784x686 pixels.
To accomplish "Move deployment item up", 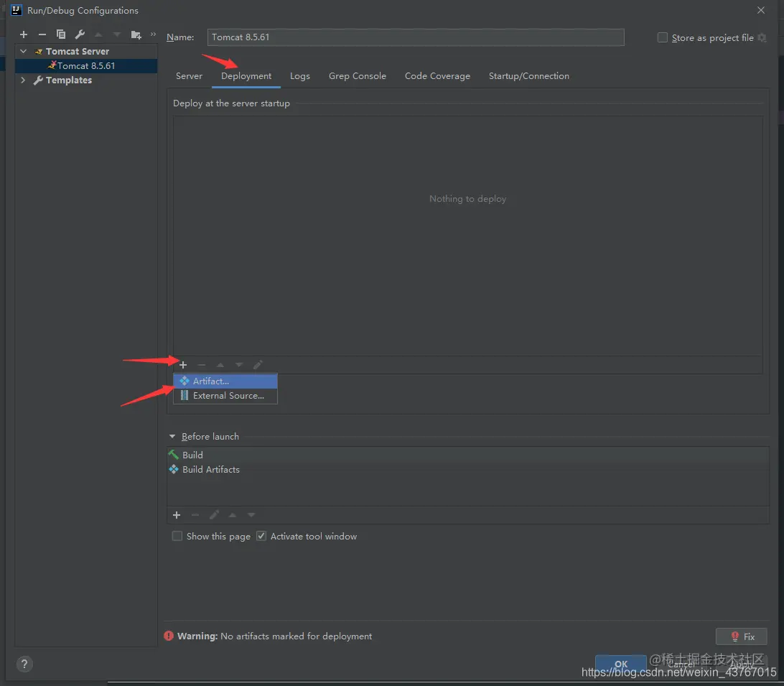I will pyautogui.click(x=220, y=365).
